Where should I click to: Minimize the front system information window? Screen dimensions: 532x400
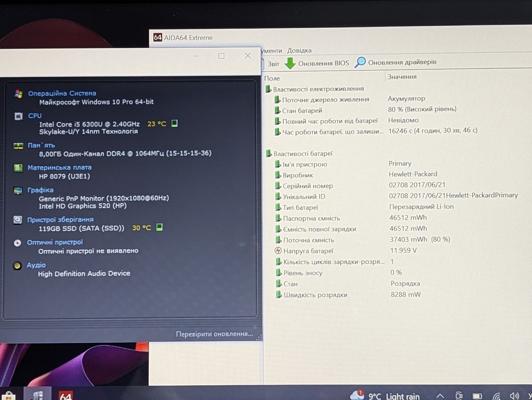click(x=196, y=56)
